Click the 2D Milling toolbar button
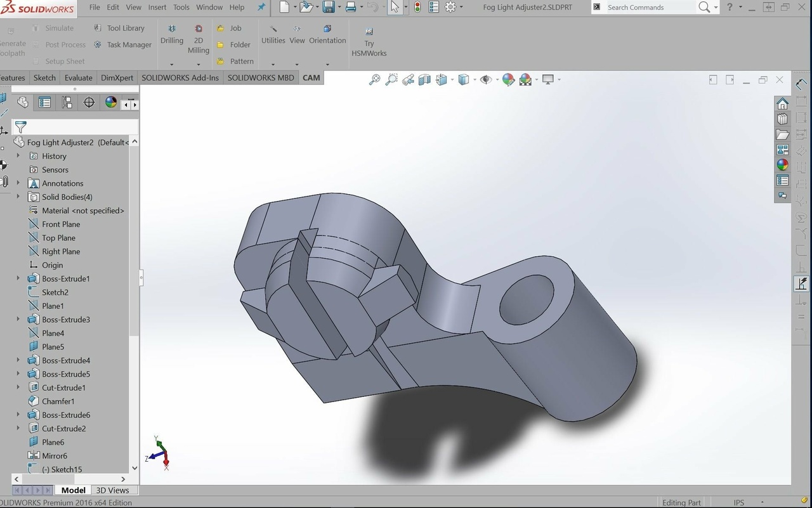This screenshot has height=508, width=812. point(199,39)
